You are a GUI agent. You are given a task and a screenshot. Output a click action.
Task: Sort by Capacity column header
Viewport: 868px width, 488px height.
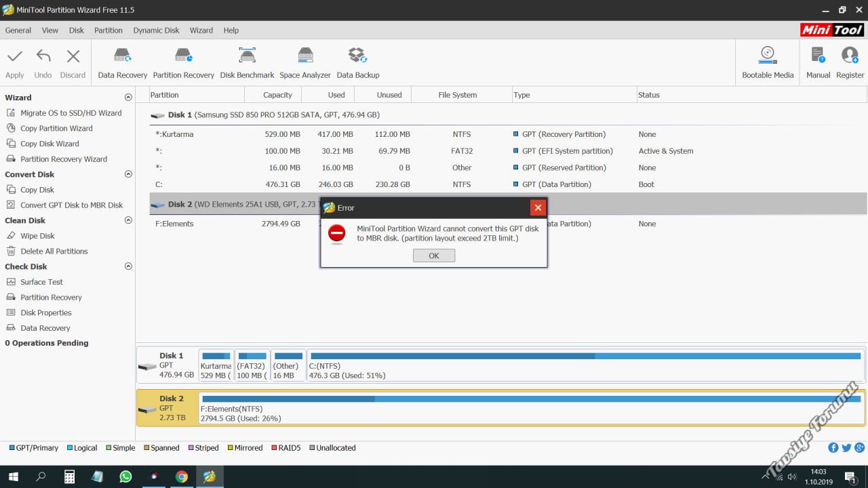click(x=273, y=95)
